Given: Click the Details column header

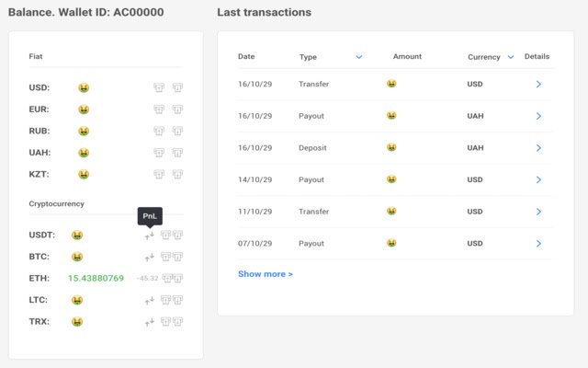Looking at the screenshot, I should click(537, 56).
